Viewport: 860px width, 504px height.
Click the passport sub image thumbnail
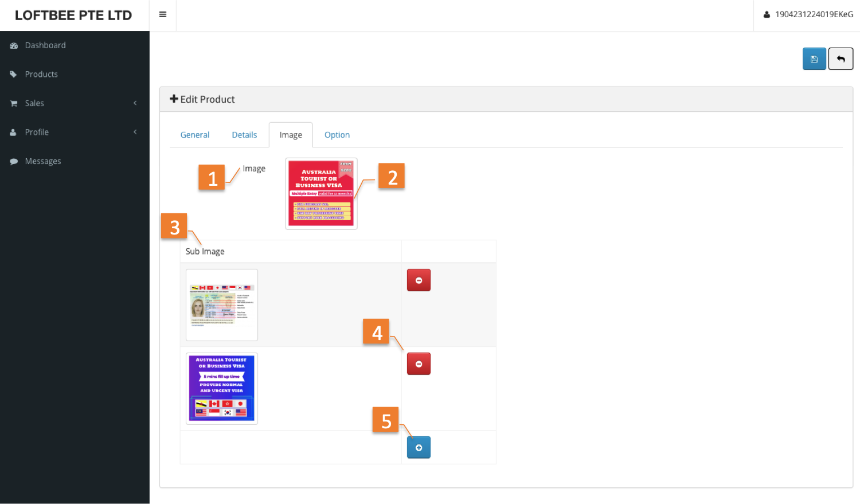222,305
